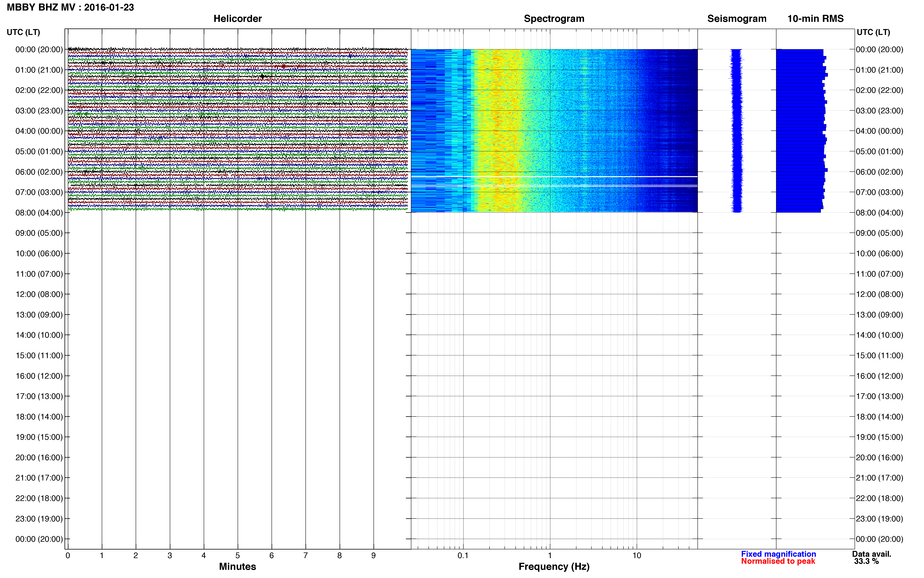Click frequency tick label '10'

(x=637, y=555)
